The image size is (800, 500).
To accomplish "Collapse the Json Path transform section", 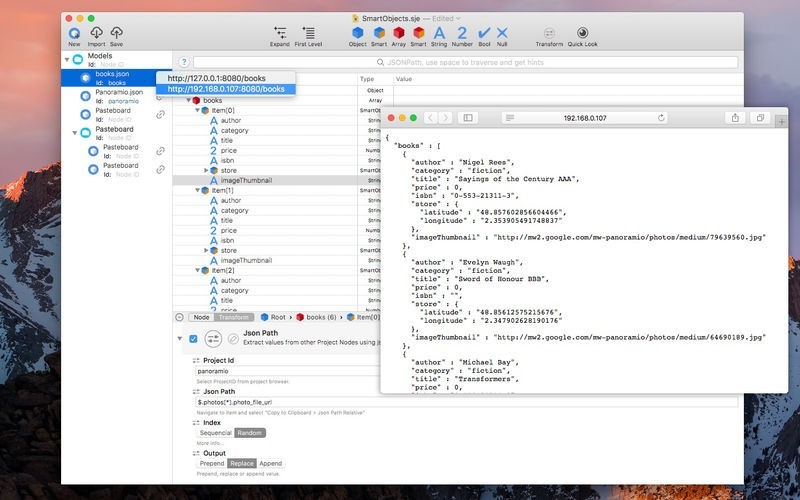I will (180, 338).
